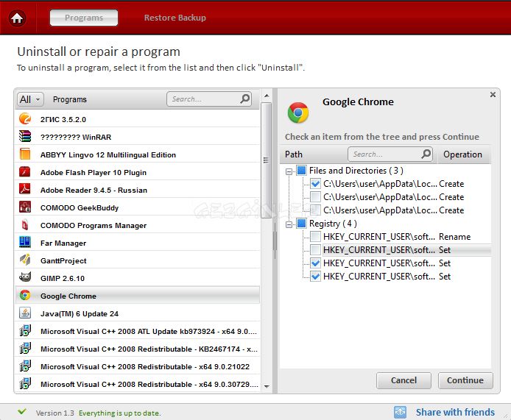Collapse the Registry tree node
The image size is (511, 420).
pyautogui.click(x=289, y=224)
